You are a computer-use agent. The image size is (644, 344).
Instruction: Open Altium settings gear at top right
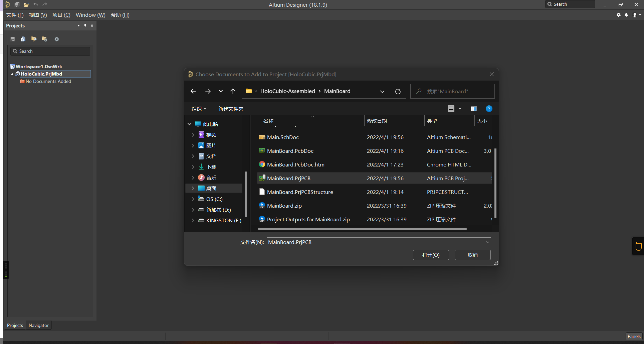619,15
